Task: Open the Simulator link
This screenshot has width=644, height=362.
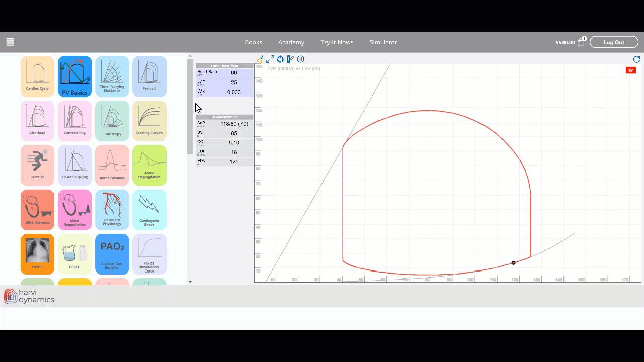Action: (383, 42)
